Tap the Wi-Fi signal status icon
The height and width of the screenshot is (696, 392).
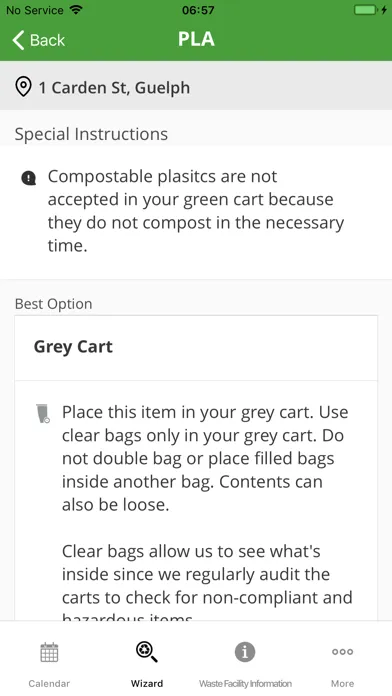point(76,10)
